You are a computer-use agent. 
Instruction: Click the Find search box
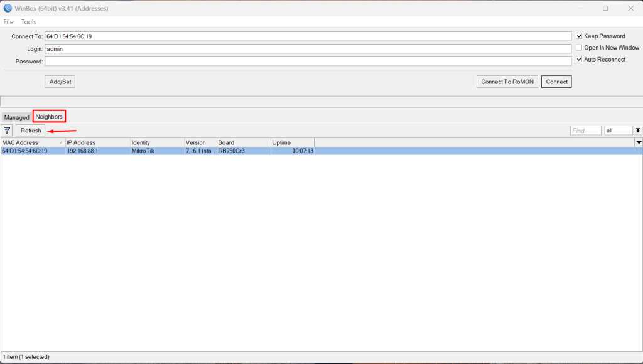point(586,131)
